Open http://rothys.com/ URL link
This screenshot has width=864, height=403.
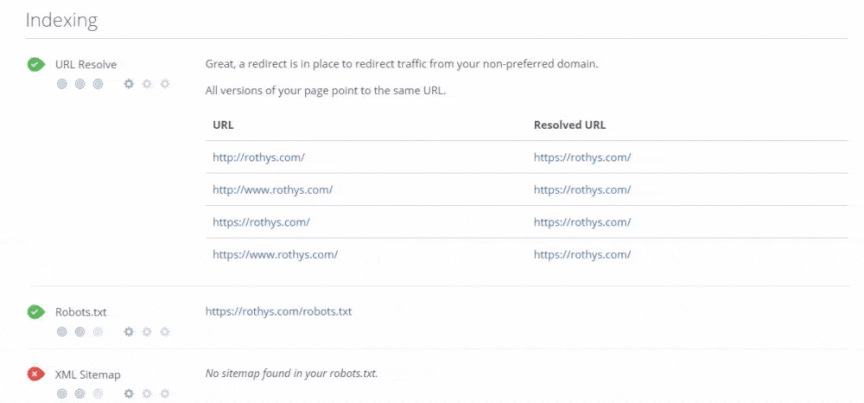click(x=258, y=157)
